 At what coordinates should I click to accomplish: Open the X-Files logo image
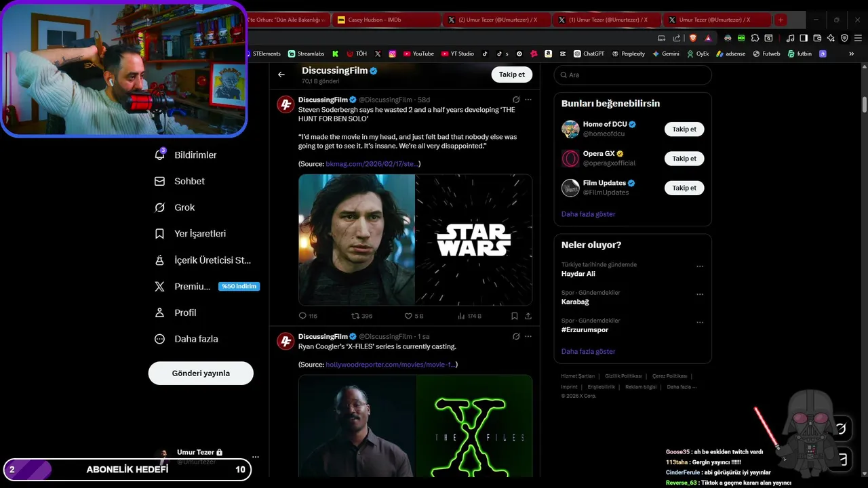474,426
